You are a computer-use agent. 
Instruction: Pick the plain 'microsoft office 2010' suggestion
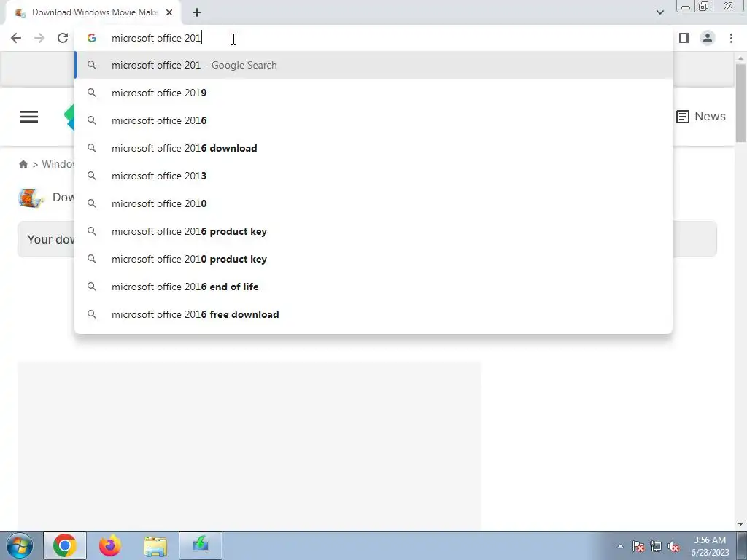tap(373, 203)
